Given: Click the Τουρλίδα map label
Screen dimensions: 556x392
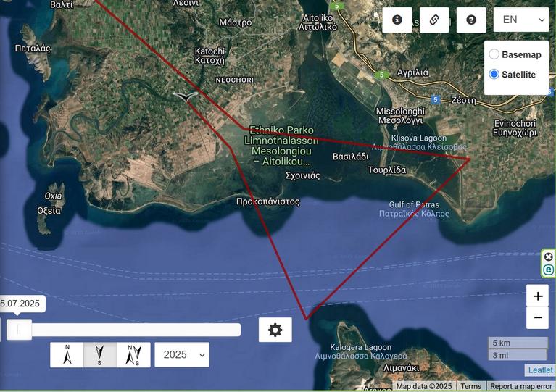Looking at the screenshot, I should [387, 170].
